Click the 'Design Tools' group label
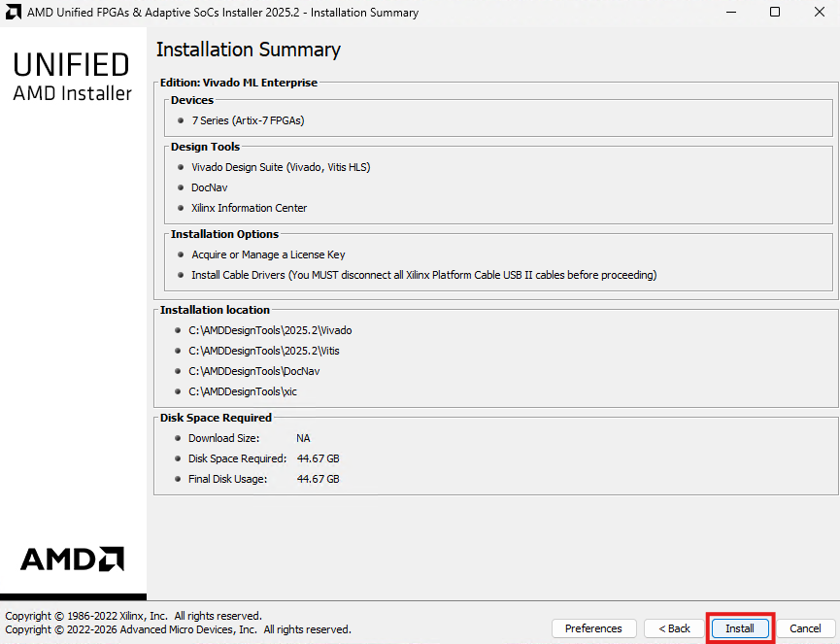Image resolution: width=840 pixels, height=644 pixels. 205,147
